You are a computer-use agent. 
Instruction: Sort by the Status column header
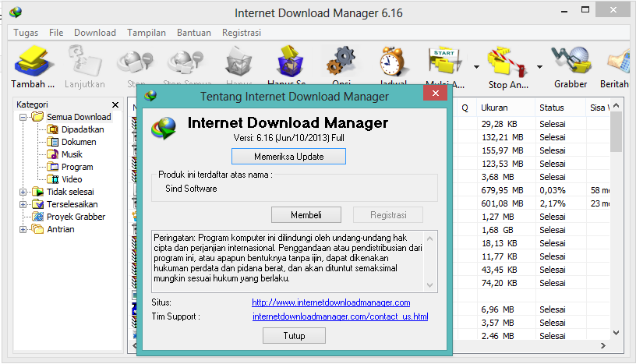click(560, 108)
